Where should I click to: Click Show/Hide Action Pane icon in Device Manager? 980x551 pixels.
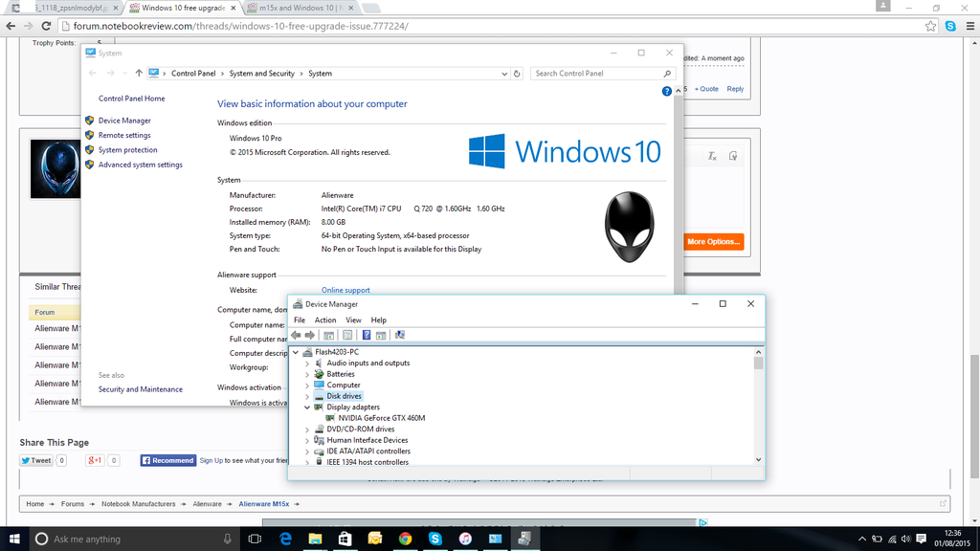coord(381,336)
